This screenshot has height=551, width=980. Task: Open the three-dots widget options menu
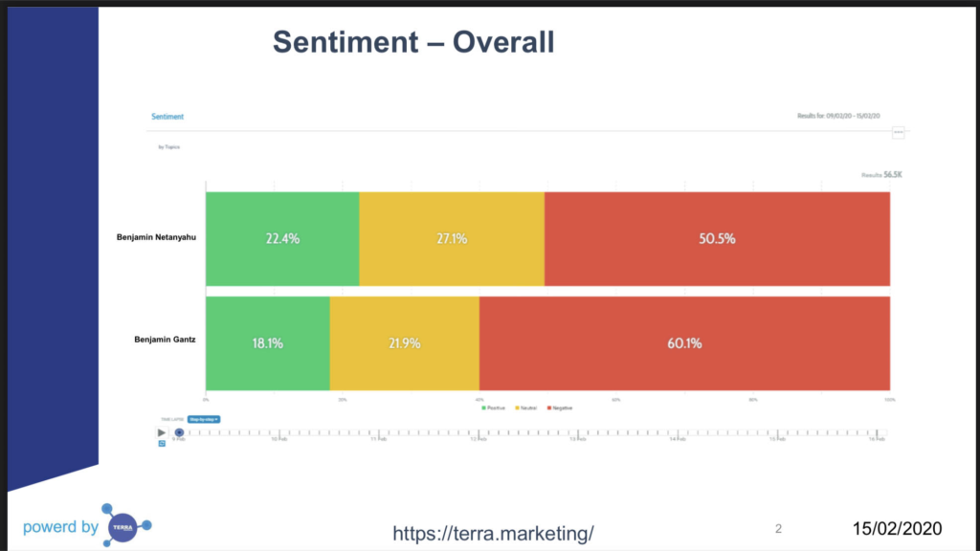tap(898, 132)
